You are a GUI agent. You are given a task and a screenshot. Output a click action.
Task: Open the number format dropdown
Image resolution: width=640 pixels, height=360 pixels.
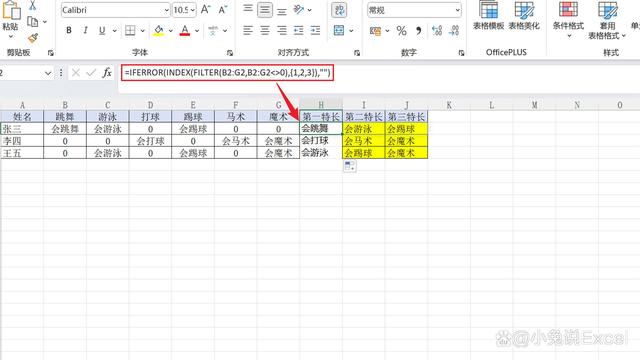(458, 10)
